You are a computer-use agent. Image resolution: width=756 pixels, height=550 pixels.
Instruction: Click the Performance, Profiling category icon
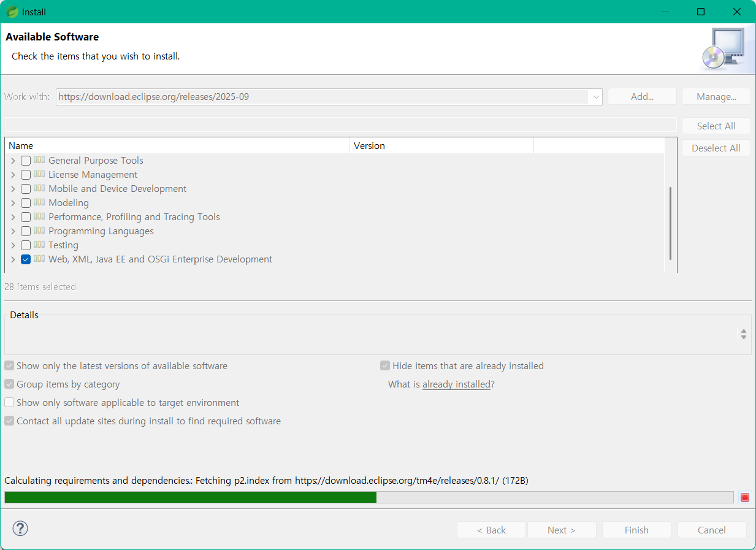coord(39,216)
